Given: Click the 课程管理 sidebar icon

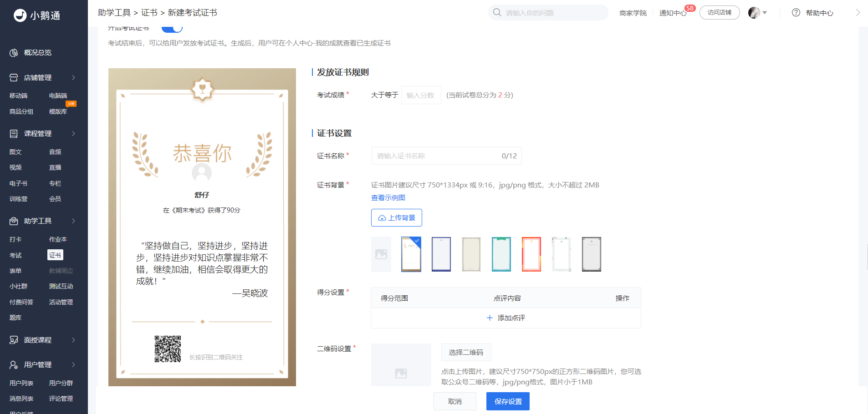Looking at the screenshot, I should pyautogui.click(x=14, y=134).
